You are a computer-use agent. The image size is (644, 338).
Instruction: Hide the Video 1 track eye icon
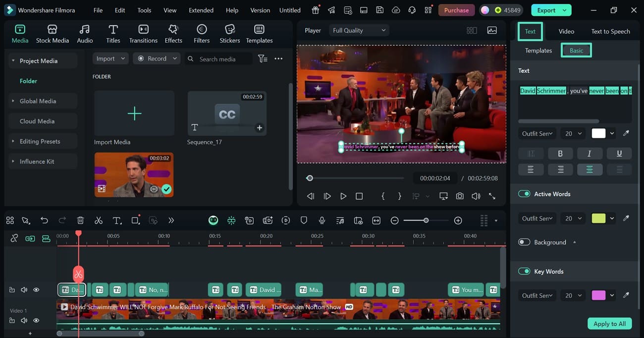click(36, 321)
